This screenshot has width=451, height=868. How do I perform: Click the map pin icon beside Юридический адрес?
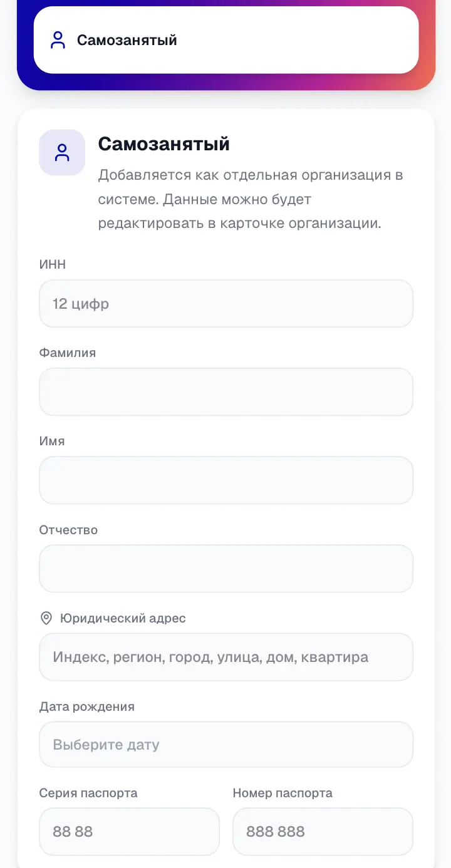pyautogui.click(x=46, y=618)
